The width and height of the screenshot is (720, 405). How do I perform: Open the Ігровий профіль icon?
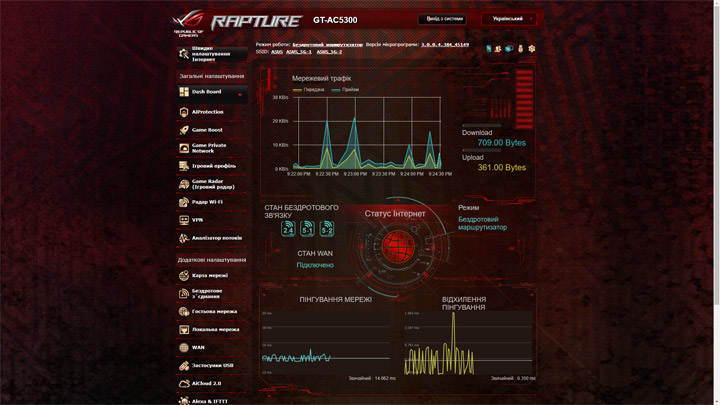click(184, 166)
